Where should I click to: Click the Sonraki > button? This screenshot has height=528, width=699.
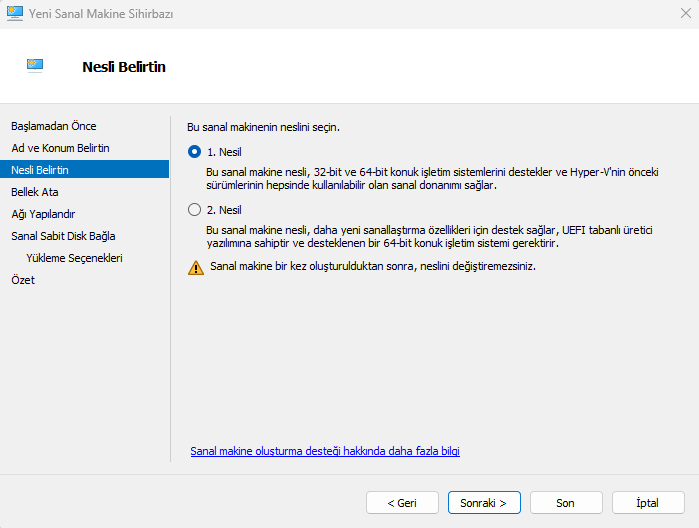coord(483,502)
